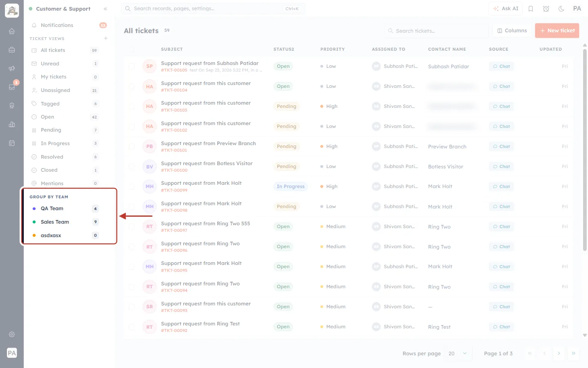Open the Rows per page dropdown

point(458,353)
